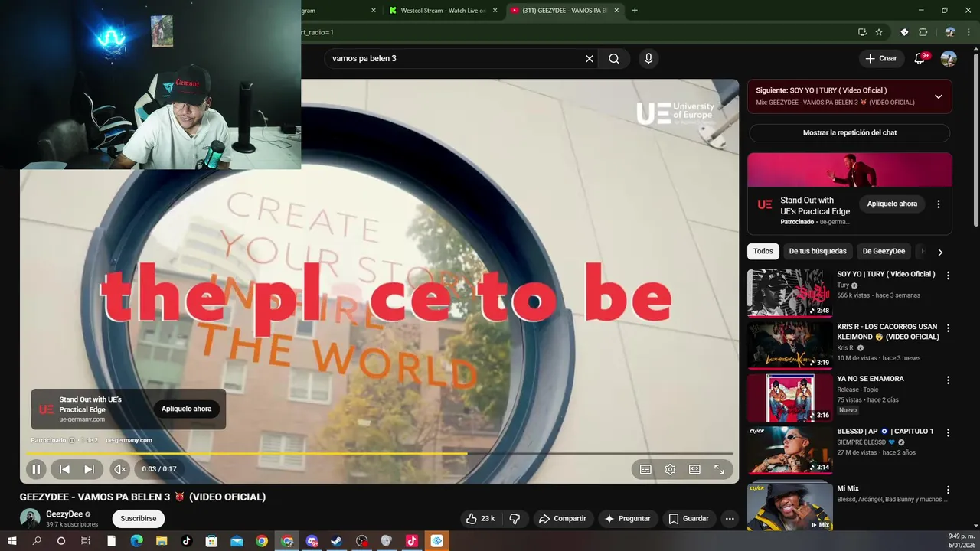This screenshot has height=551, width=980.
Task: Expand the 'Siguiente: SOY YO' mix panel
Action: click(x=938, y=96)
